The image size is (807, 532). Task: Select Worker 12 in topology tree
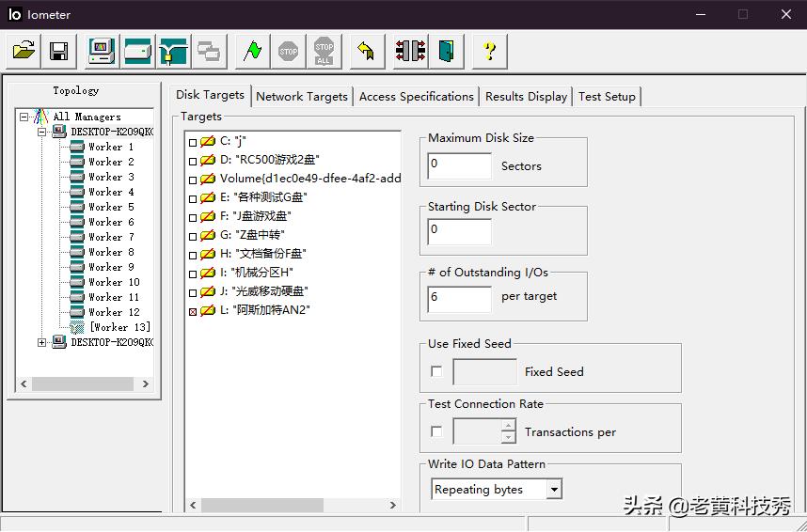click(114, 312)
